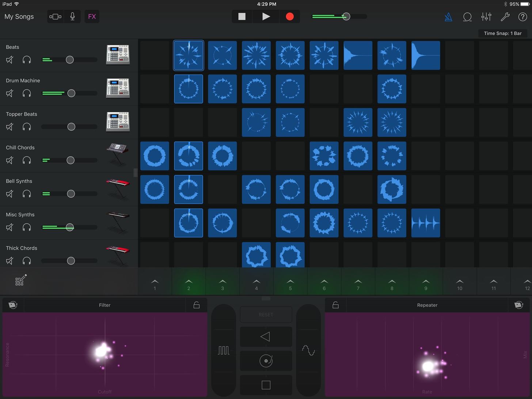532x399 pixels.
Task: Open the help question mark icon
Action: click(522, 17)
